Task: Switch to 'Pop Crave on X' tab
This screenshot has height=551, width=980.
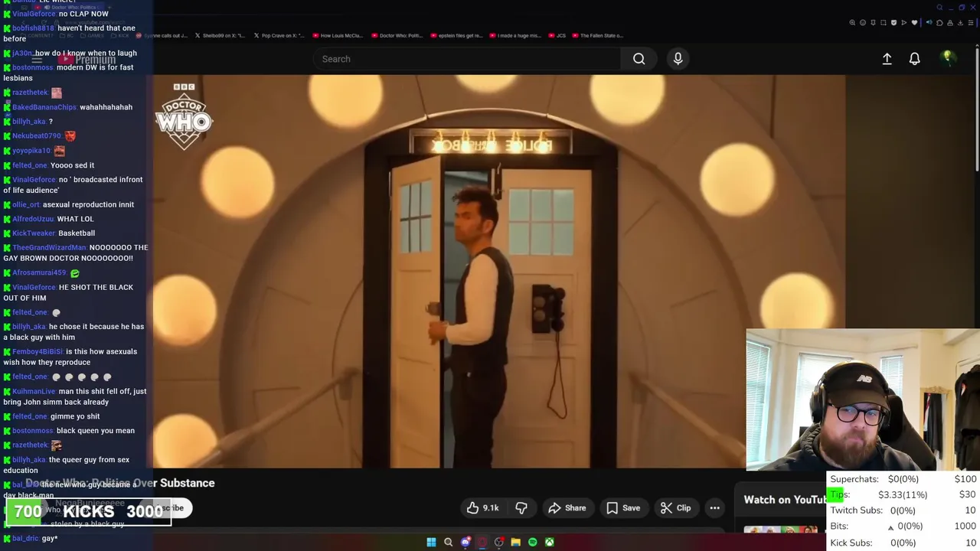Action: [x=279, y=35]
